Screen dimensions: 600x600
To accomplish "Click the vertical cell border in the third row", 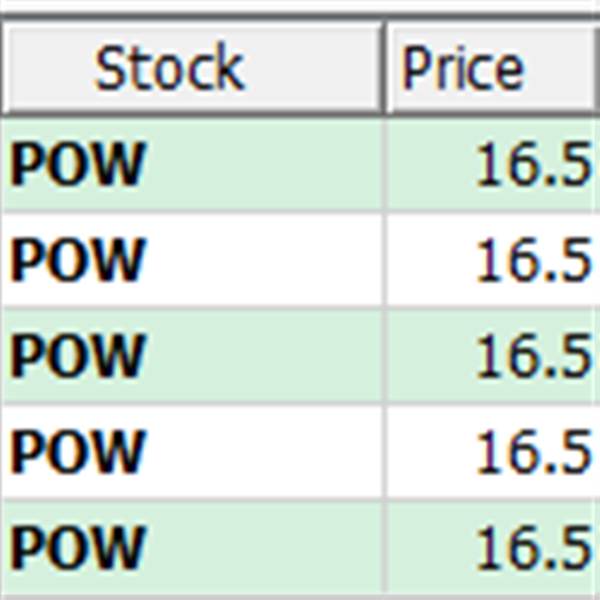I will pyautogui.click(x=384, y=356).
